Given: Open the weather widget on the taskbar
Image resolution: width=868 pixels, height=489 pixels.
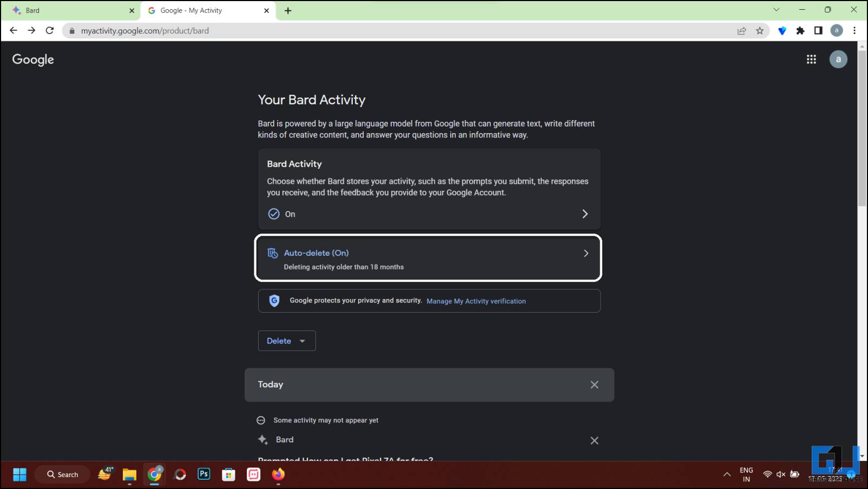Looking at the screenshot, I should (x=106, y=474).
